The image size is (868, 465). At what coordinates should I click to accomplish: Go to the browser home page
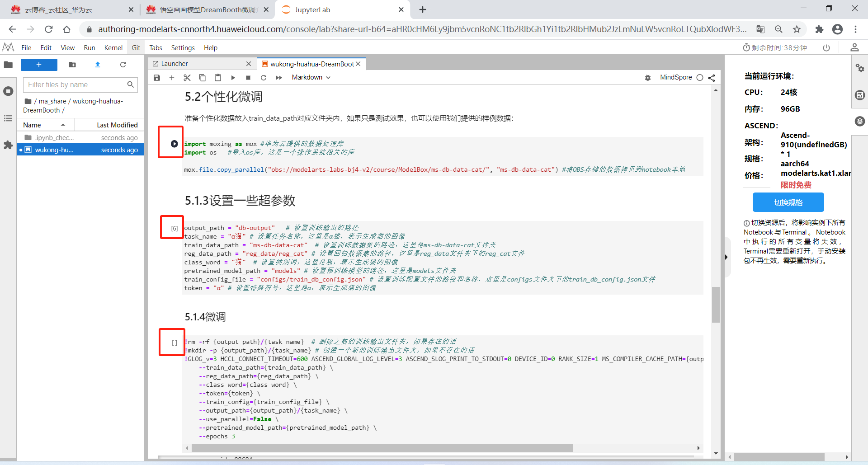coord(66,29)
